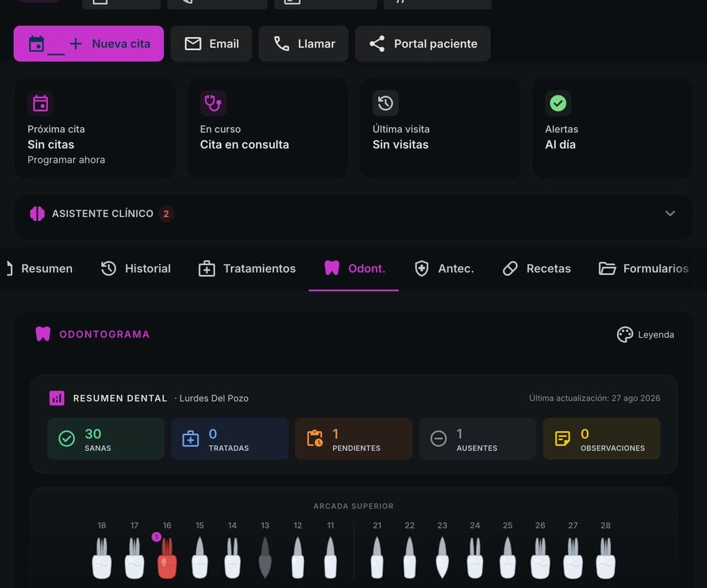707x588 pixels.
Task: Click the Asistente Clínico brain icon
Action: point(37,213)
